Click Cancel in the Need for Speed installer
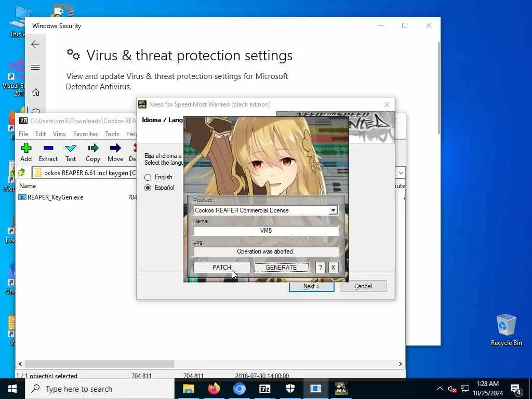 tap(363, 286)
